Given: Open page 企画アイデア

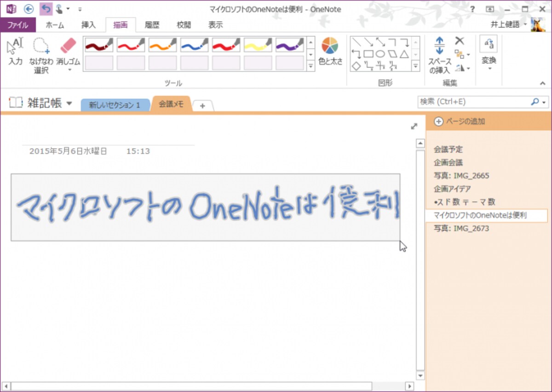Looking at the screenshot, I should (452, 189).
